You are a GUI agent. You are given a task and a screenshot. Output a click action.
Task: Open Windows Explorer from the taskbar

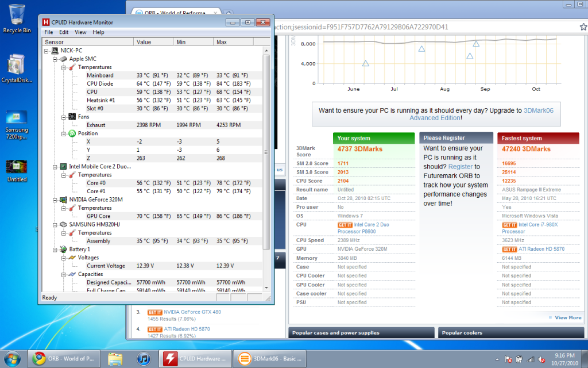(115, 359)
